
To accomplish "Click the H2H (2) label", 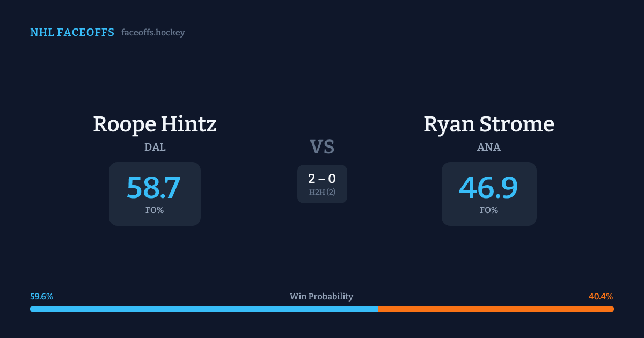I will [322, 192].
